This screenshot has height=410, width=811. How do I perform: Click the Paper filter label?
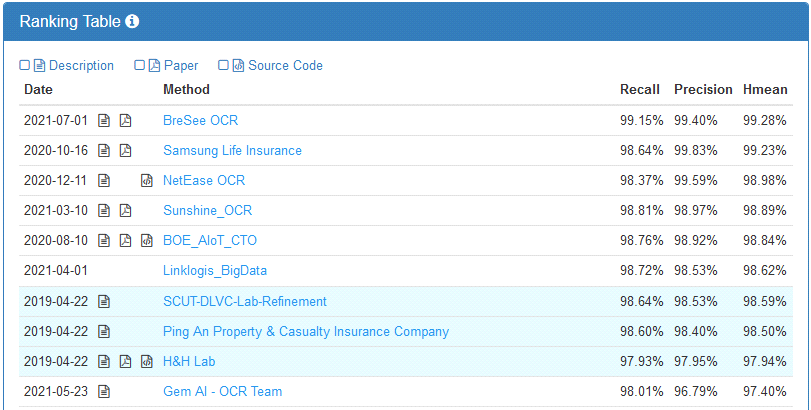[181, 66]
